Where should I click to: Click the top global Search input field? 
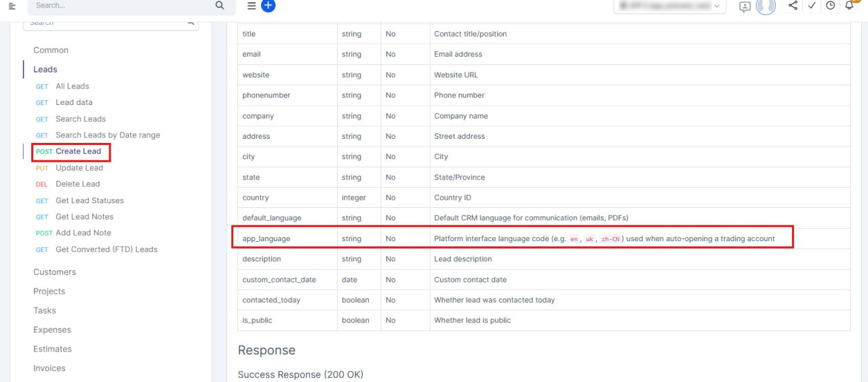[119, 5]
